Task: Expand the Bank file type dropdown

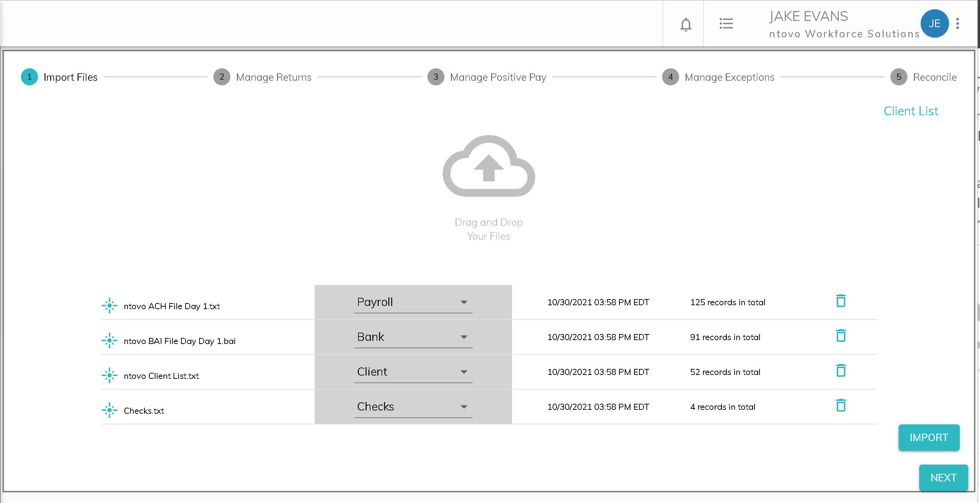Action: pos(413,337)
